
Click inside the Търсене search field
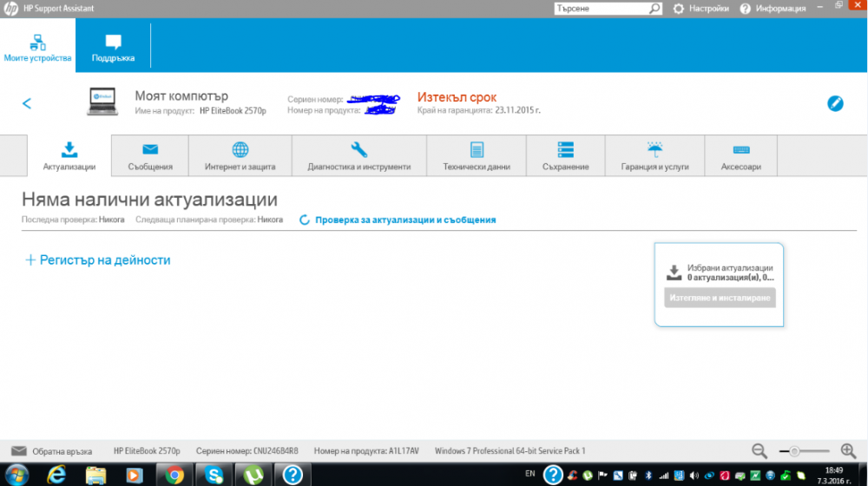click(602, 9)
